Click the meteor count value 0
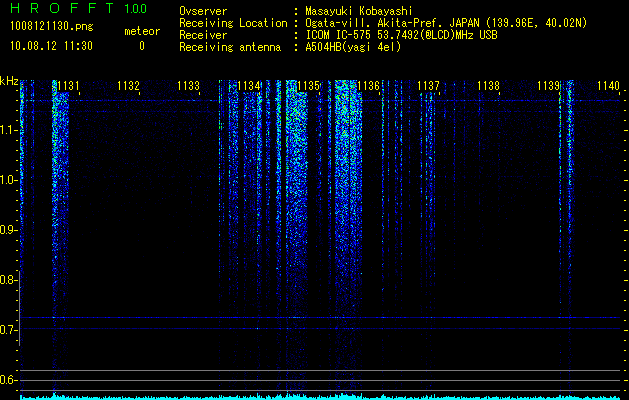The width and height of the screenshot is (629, 400). [x=142, y=46]
